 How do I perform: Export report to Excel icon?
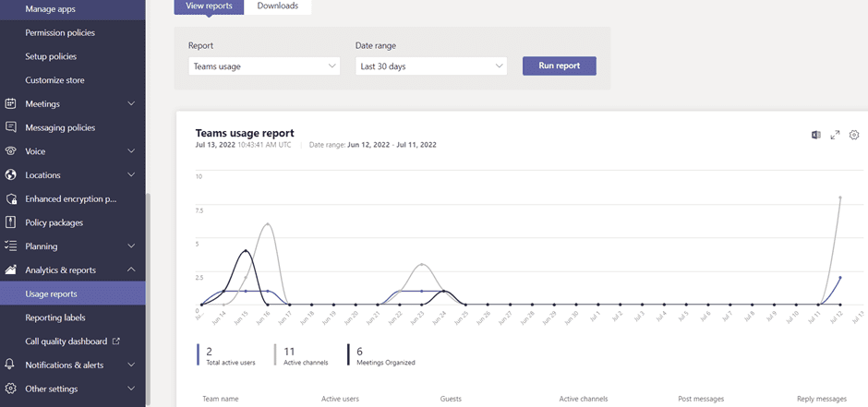tap(816, 135)
